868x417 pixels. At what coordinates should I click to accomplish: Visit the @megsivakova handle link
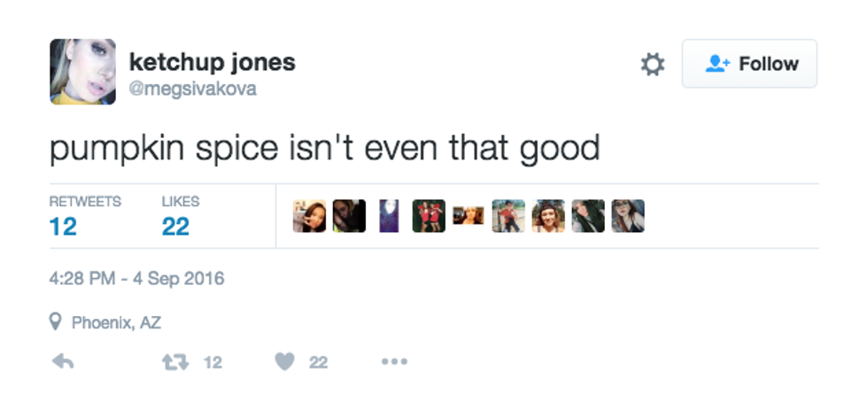point(193,89)
